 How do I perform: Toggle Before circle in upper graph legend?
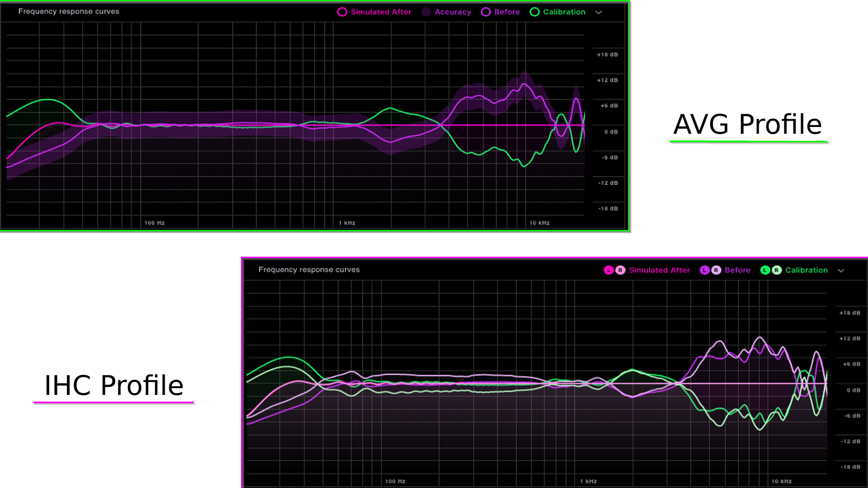click(486, 12)
